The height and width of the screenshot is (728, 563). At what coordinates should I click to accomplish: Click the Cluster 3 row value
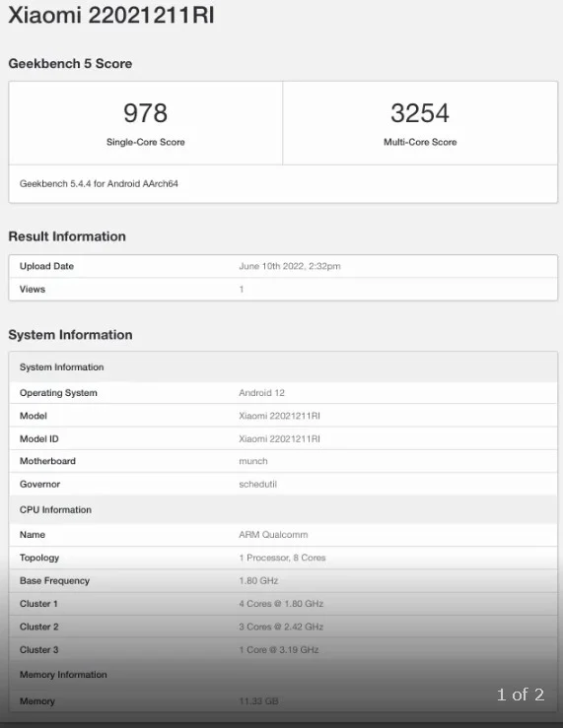pyautogui.click(x=279, y=650)
